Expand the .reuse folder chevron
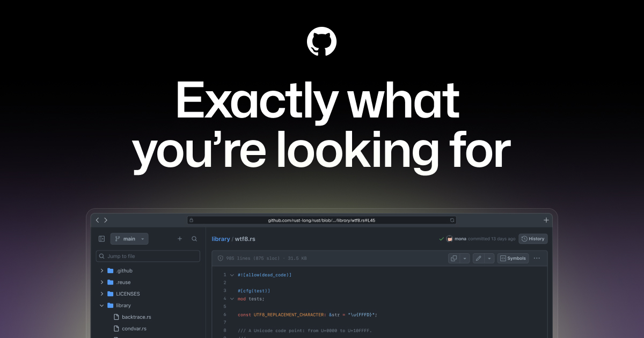 point(101,282)
